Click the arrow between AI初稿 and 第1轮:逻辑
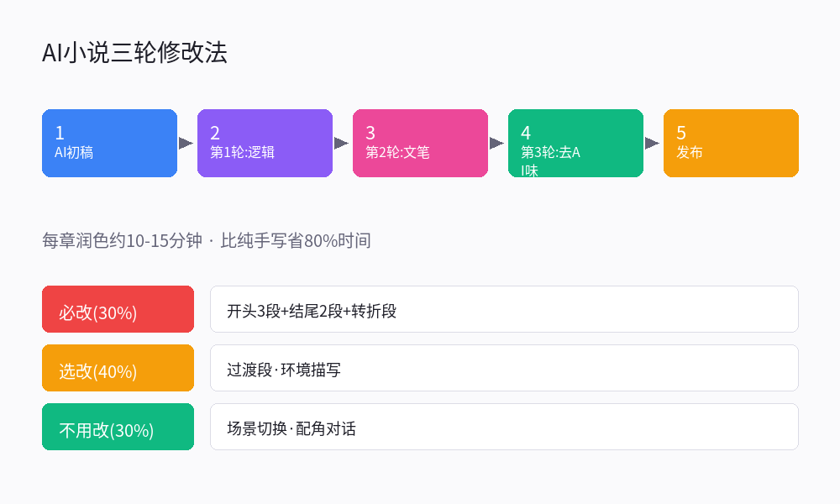 click(x=186, y=143)
